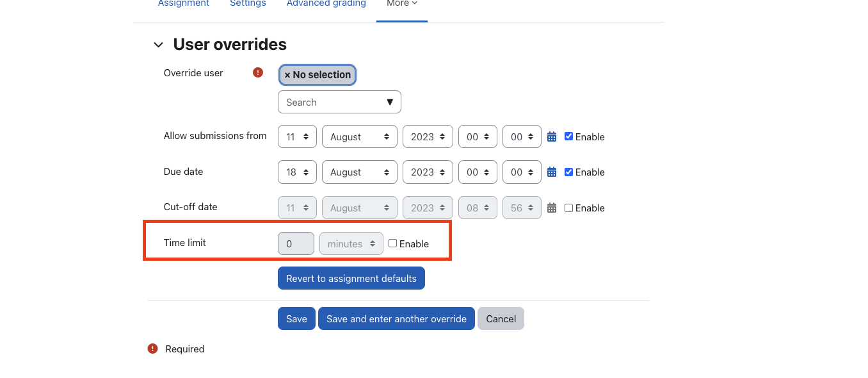Viewport: 868px width, 378px height.
Task: Open calendar picker for Allow submissions from
Action: point(552,136)
